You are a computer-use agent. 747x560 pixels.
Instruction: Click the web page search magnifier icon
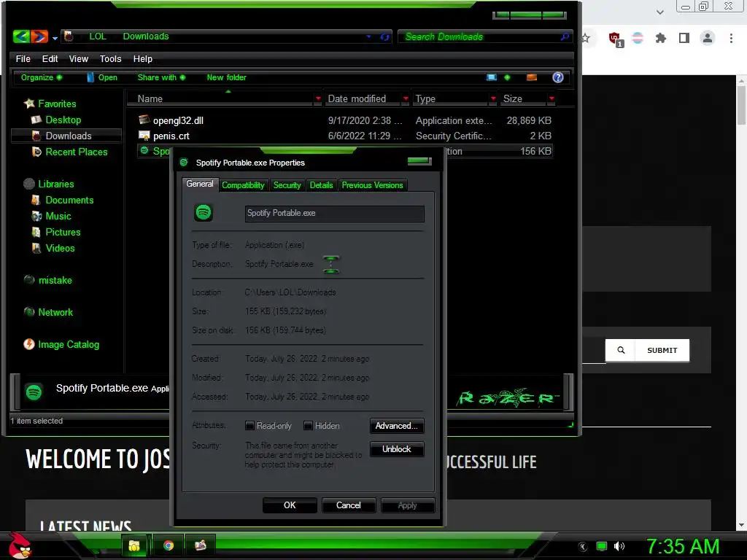tap(621, 351)
